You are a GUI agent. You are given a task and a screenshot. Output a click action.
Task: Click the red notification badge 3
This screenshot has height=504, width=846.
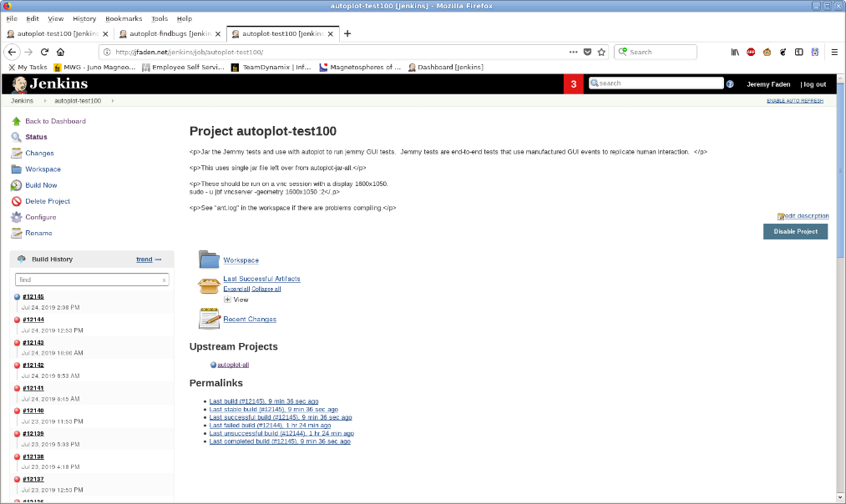[573, 84]
